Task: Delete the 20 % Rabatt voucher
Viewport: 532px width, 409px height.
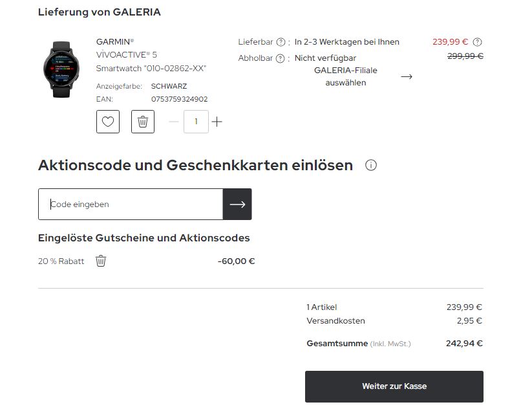Action: point(101,261)
